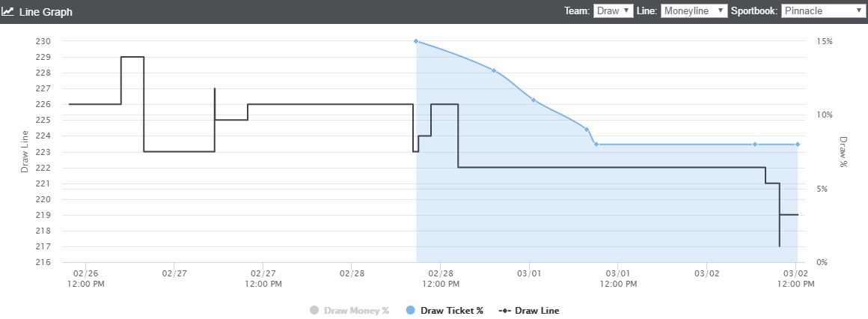The width and height of the screenshot is (868, 319).
Task: Click the ticket % data point near 13%
Action: 494,70
